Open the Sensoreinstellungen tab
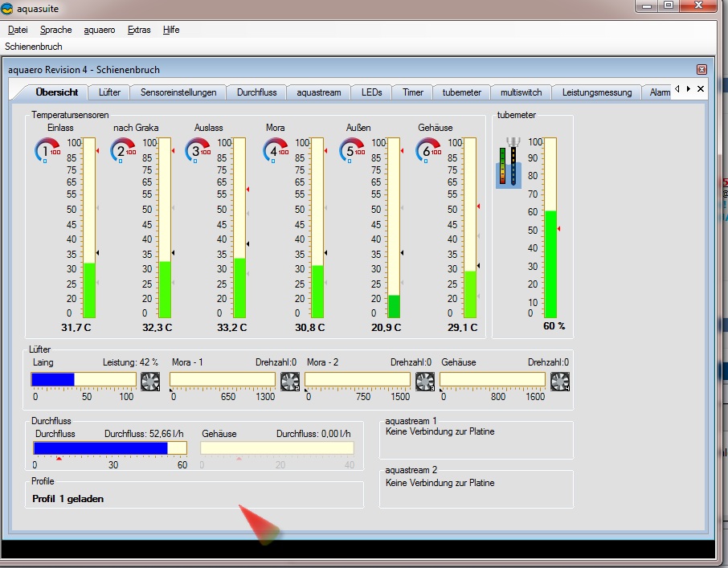 178,92
